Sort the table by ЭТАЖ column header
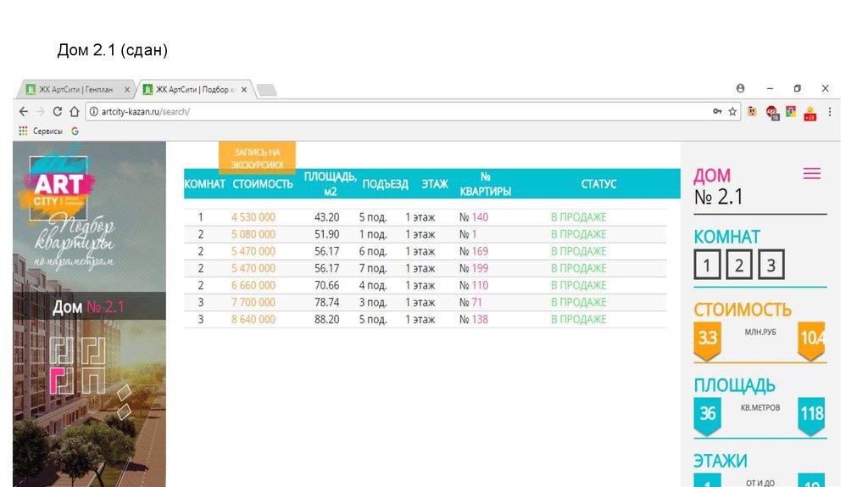Image resolution: width=868 pixels, height=487 pixels. click(435, 184)
